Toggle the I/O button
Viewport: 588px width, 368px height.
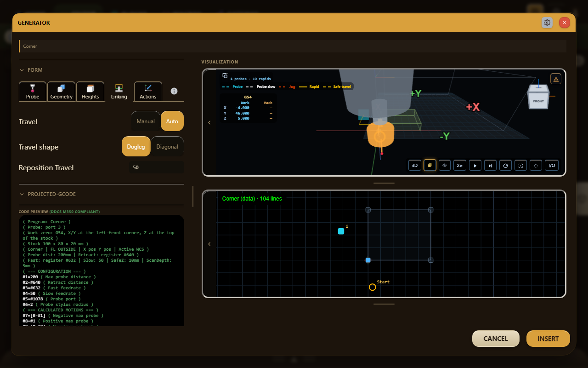(552, 165)
